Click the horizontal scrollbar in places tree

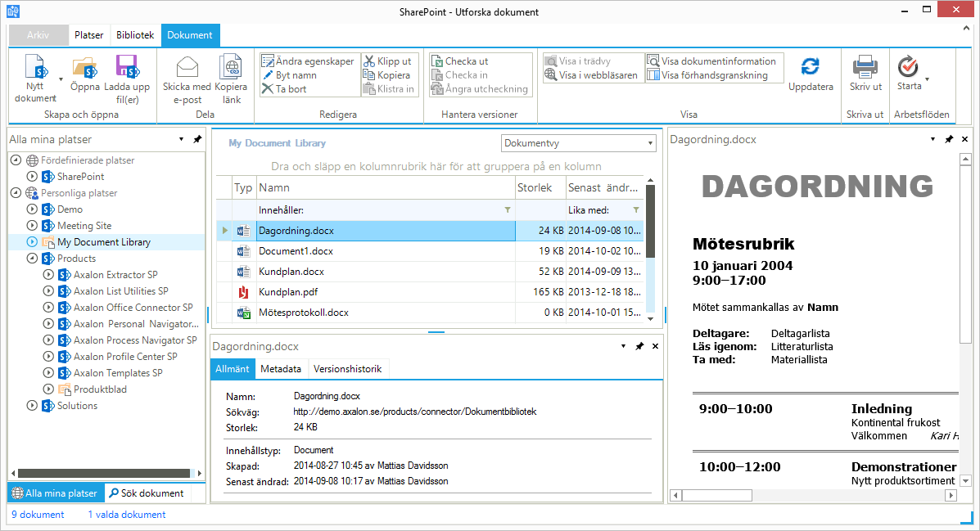tap(104, 473)
